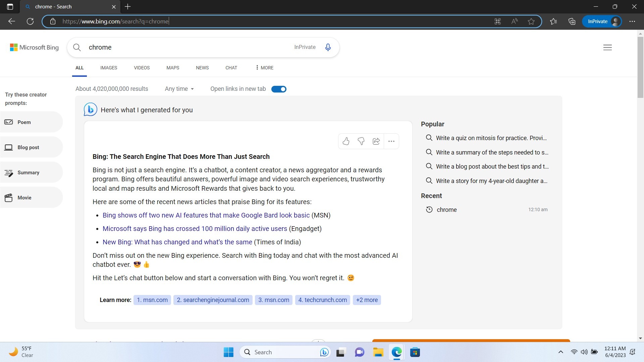Open the searchenginejournal.com source link
The image size is (644, 362).
(x=213, y=300)
